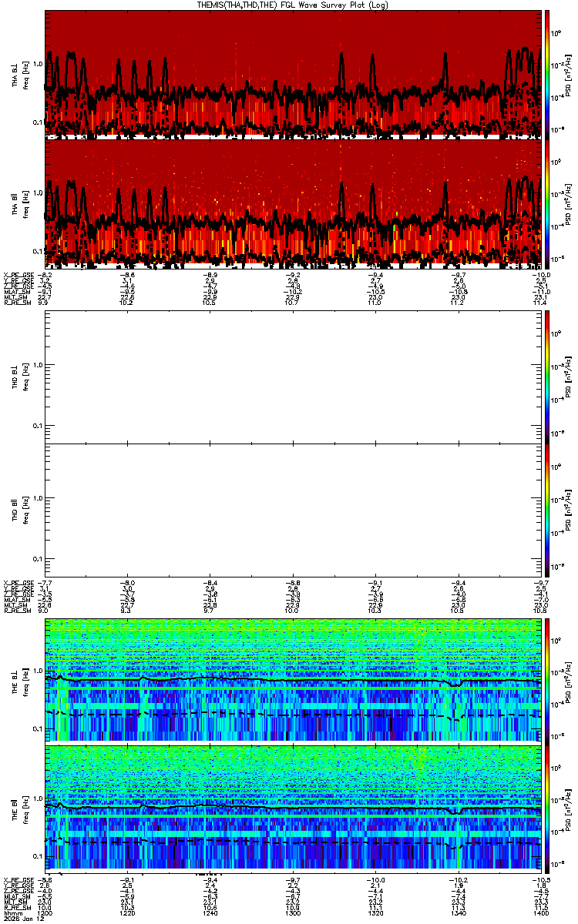Select the THE B⊥ spectrogram panel

click(294, 678)
